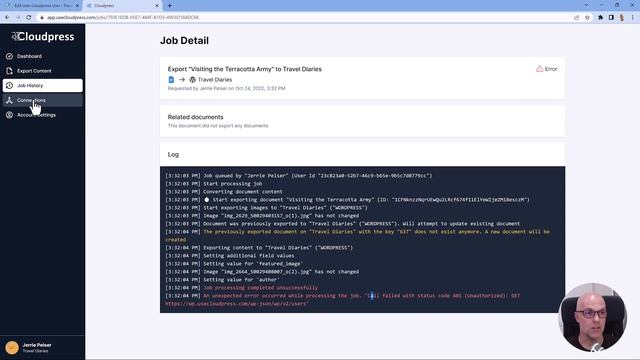
Task: Click the WordPress destination icon
Action: (x=193, y=80)
